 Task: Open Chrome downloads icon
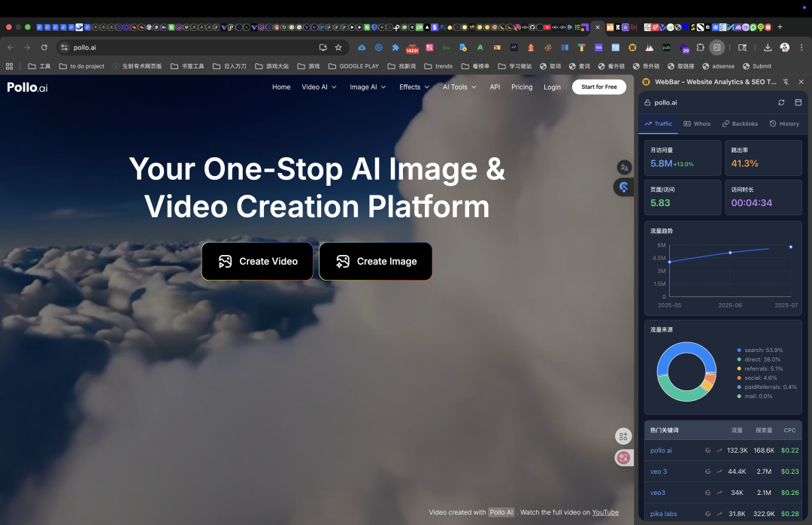click(x=768, y=47)
